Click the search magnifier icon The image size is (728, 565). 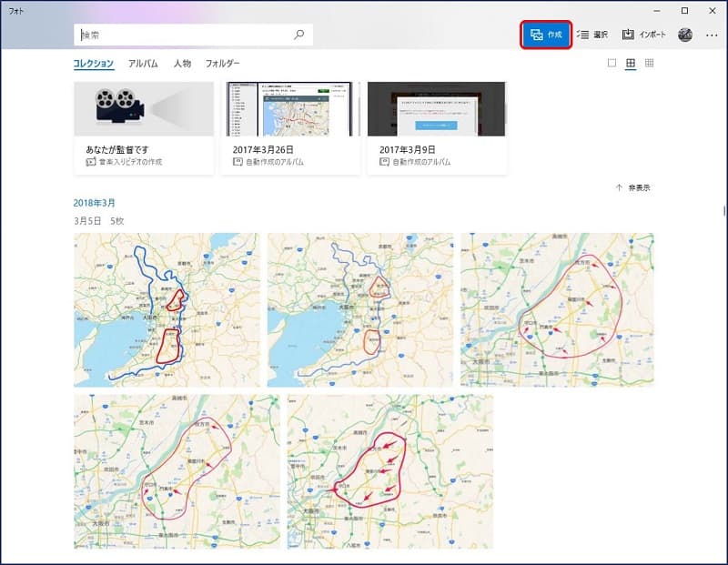tap(298, 35)
